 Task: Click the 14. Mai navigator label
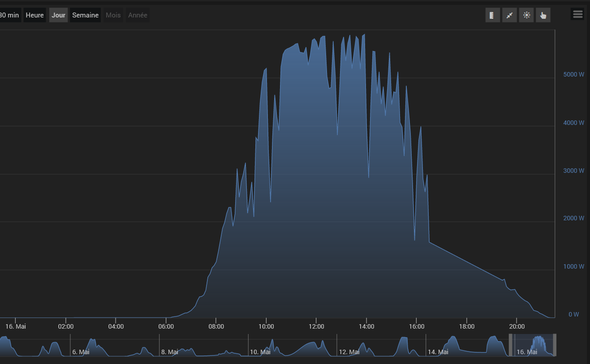pyautogui.click(x=438, y=352)
